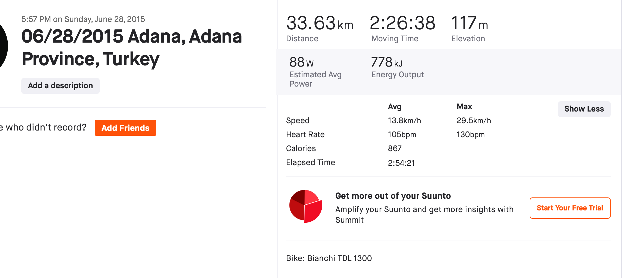
Task: Click the Elapsed Time value 2:54:21
Action: tap(401, 163)
